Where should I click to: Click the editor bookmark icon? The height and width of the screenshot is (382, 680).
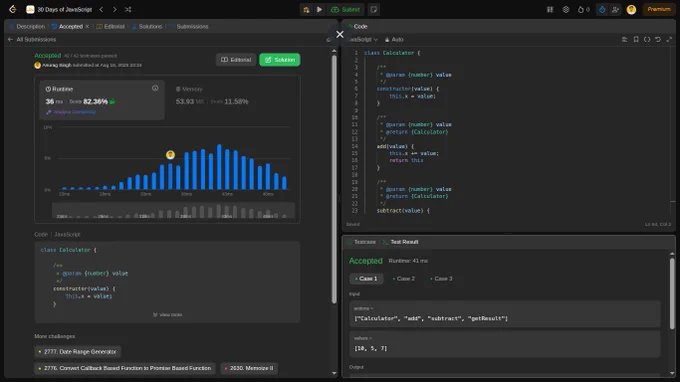[636, 39]
